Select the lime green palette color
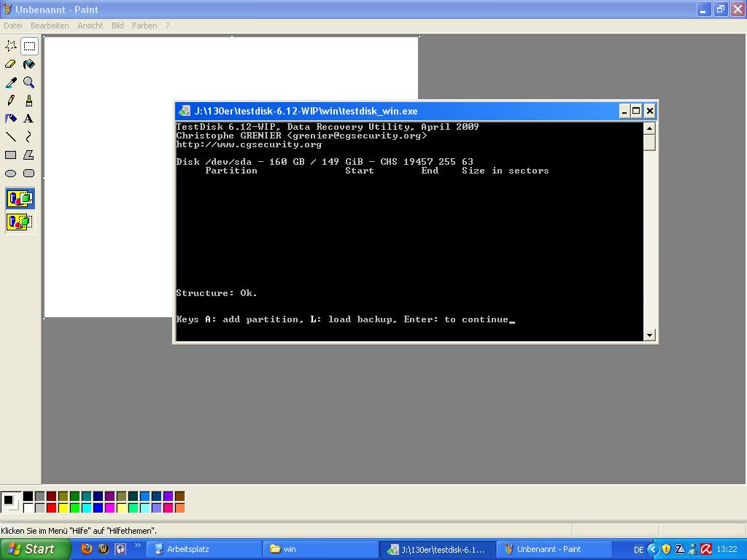Screen dimensions: 747x560 pos(75,508)
